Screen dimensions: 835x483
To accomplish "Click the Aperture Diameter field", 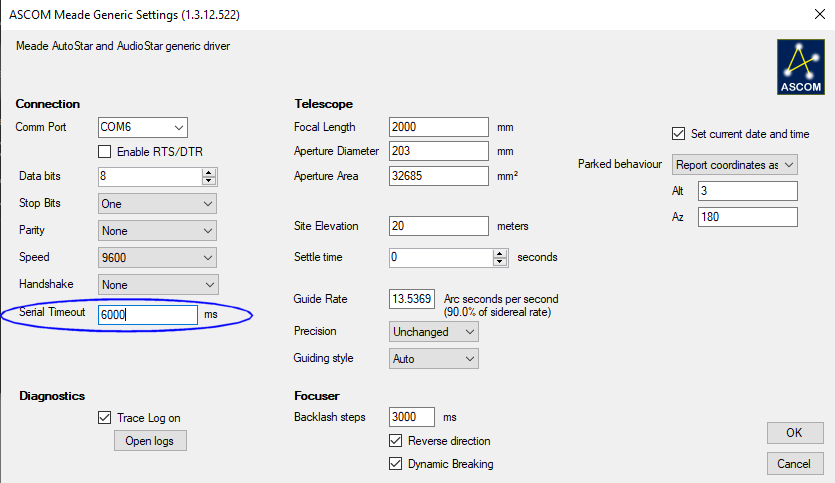I will pos(439,151).
